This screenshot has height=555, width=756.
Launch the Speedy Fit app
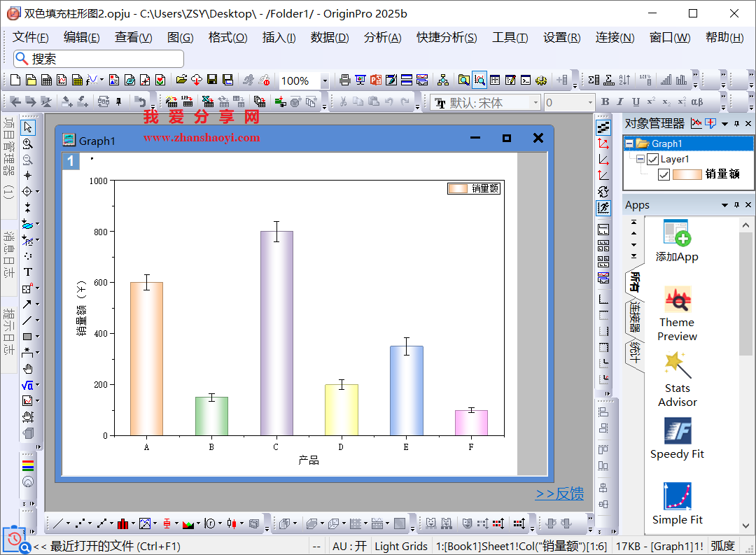click(677, 439)
